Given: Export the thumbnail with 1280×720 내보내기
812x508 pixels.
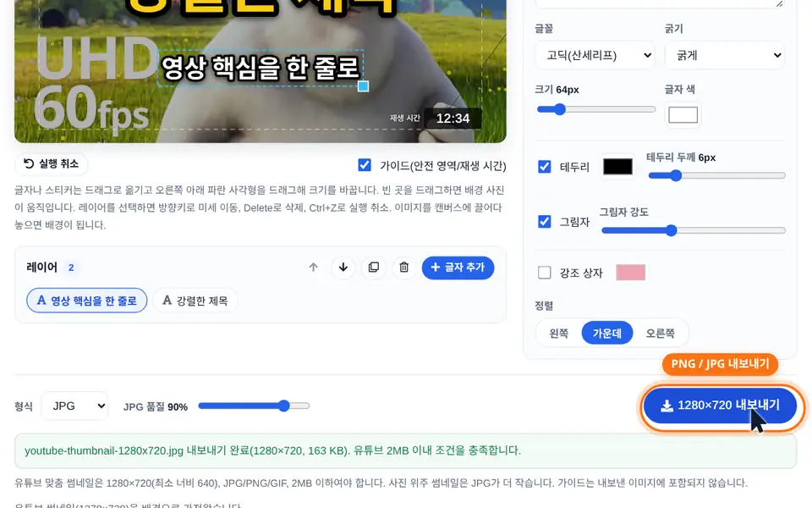Looking at the screenshot, I should pos(720,406).
